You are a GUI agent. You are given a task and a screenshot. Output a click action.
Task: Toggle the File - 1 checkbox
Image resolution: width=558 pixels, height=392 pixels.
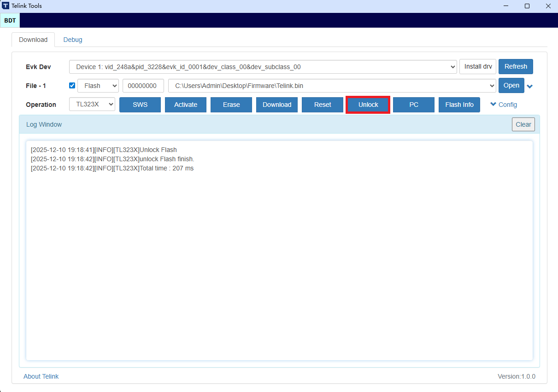[x=72, y=86]
